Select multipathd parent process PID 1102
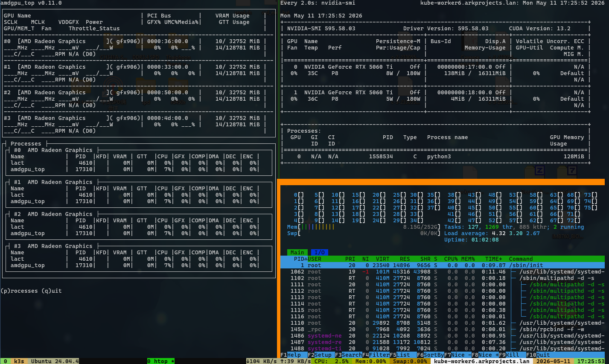Screen dimensions: 609x364 [x=443, y=278]
